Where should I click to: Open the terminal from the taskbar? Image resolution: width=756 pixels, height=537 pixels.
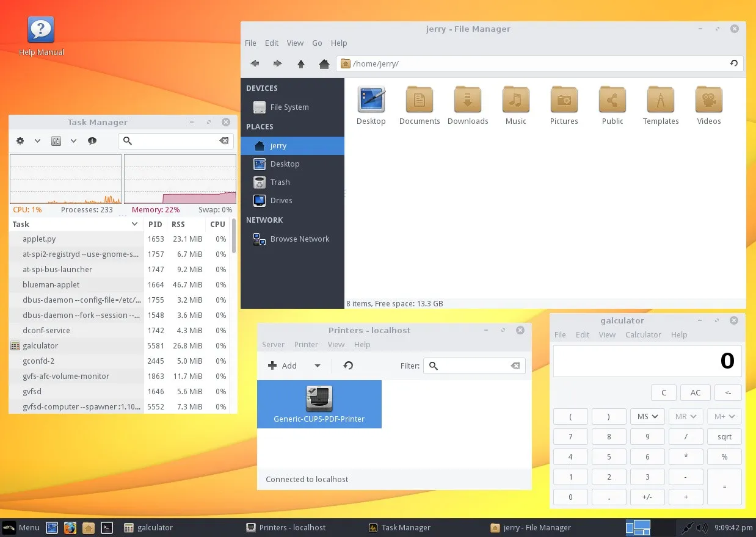click(x=107, y=527)
